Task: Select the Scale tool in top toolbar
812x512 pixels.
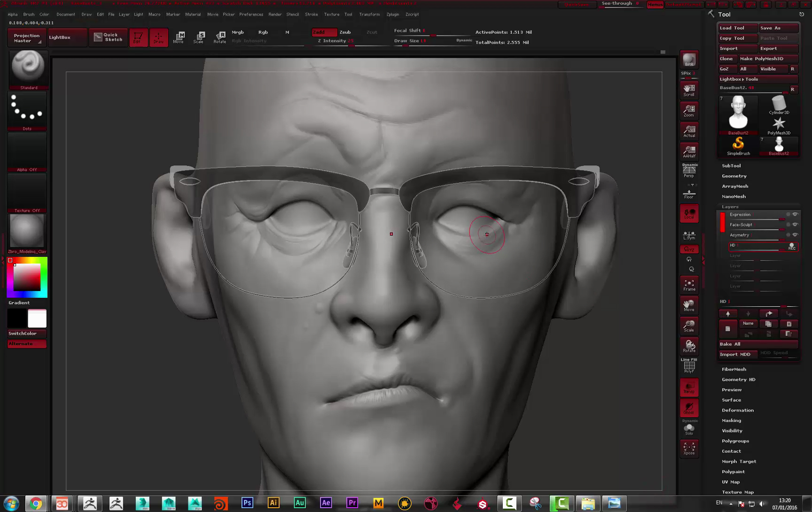Action: coord(199,37)
